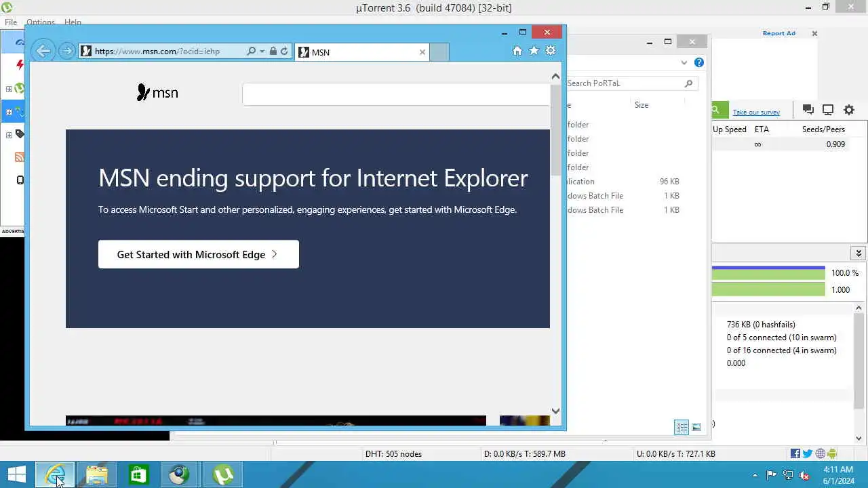Expand the uTorrent logo sidebar tree node
Screen dimensions: 868x488
coord(9,89)
